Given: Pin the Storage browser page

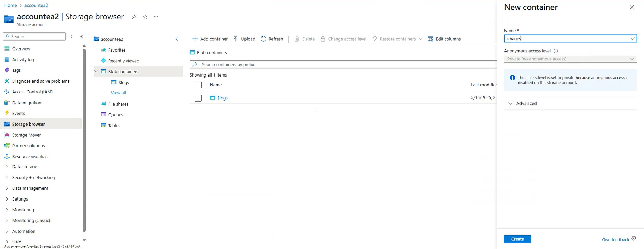Looking at the screenshot, I should [x=134, y=17].
